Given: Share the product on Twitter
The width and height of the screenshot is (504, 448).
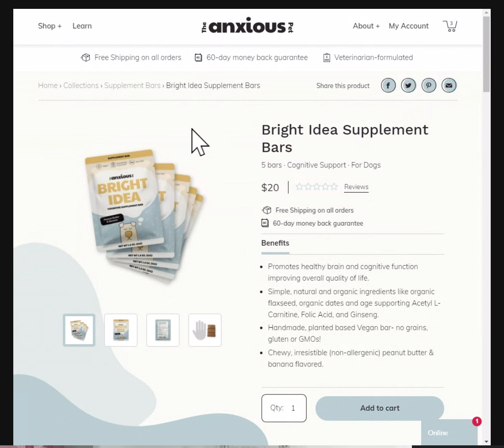Looking at the screenshot, I should (408, 85).
